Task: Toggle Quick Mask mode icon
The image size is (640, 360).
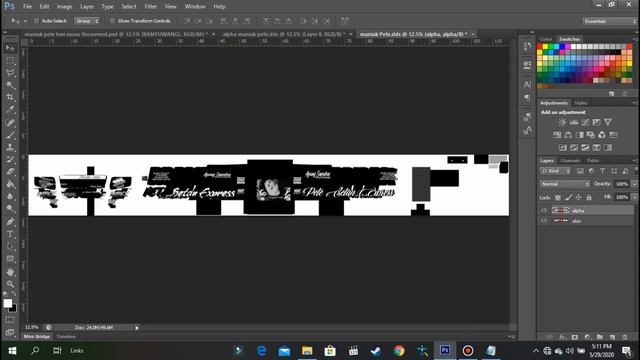Action: tap(10, 320)
